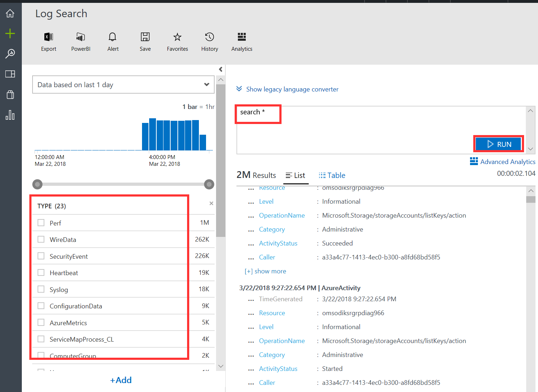Click the 'Succeeded' activity status value

click(x=337, y=243)
